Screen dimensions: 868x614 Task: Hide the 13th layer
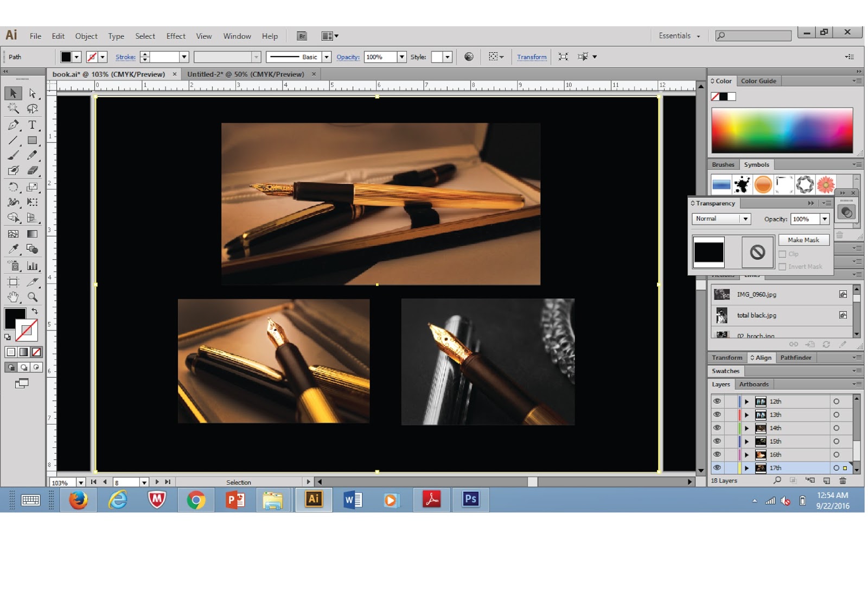[717, 415]
